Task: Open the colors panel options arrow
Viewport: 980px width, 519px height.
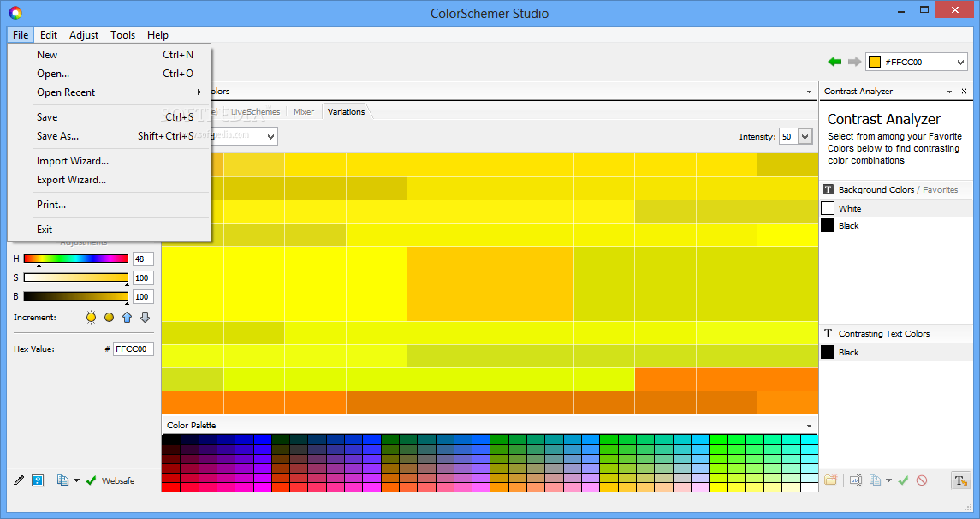Action: point(810,92)
